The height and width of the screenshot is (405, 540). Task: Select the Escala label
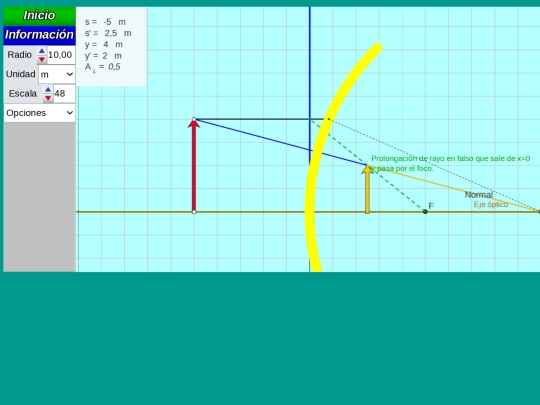[23, 94]
